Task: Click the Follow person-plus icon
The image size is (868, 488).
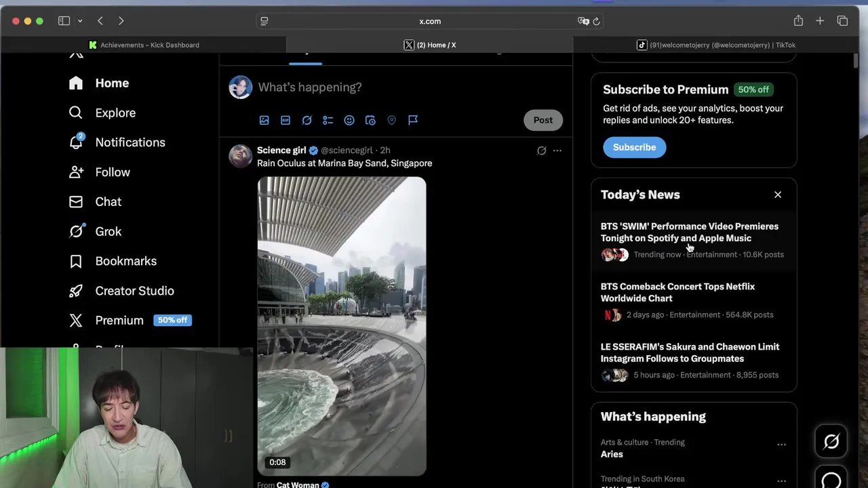Action: point(76,172)
